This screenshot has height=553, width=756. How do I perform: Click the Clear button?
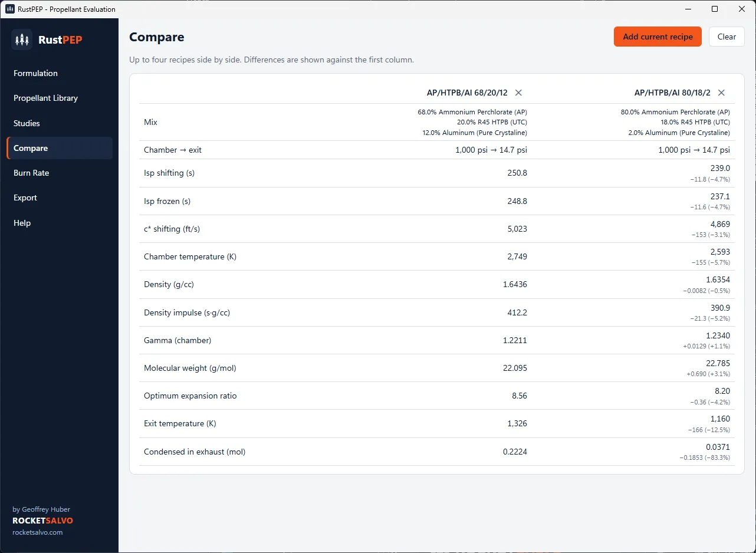coord(727,37)
